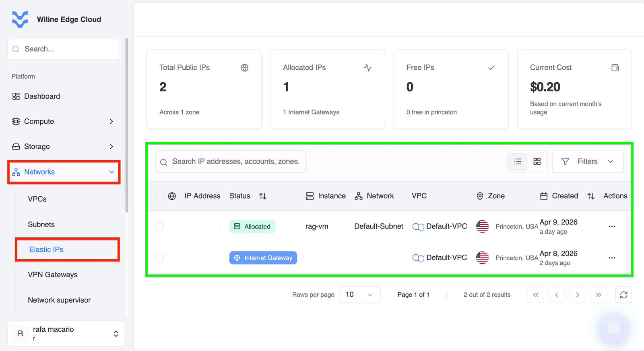The image size is (644, 351).
Task: Go to last page
Action: (599, 295)
